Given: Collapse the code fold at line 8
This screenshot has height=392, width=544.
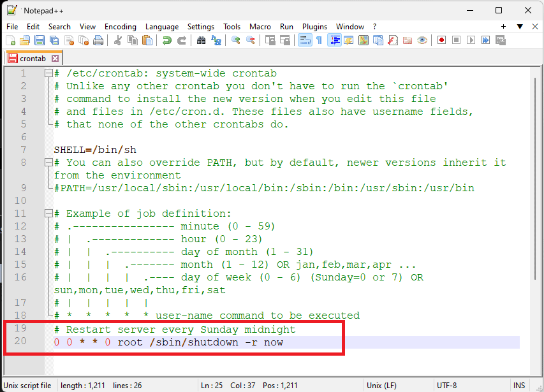Looking at the screenshot, I should click(x=50, y=162).
